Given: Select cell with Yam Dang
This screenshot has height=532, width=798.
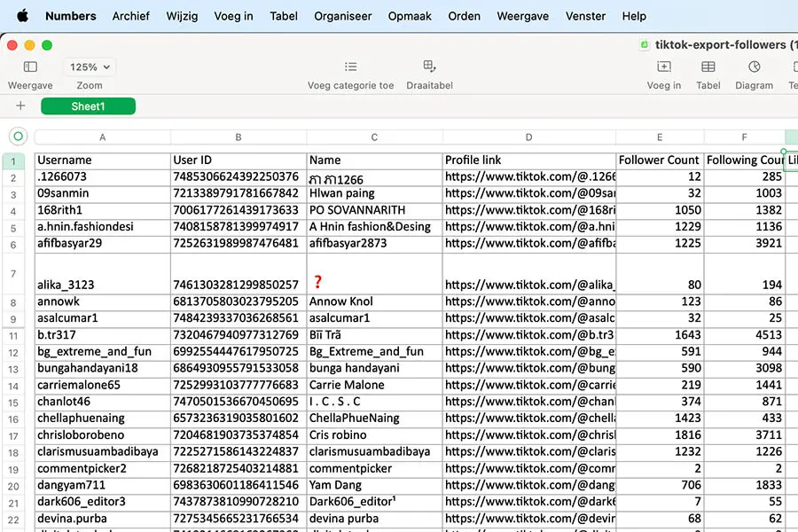Looking at the screenshot, I should pos(374,485).
